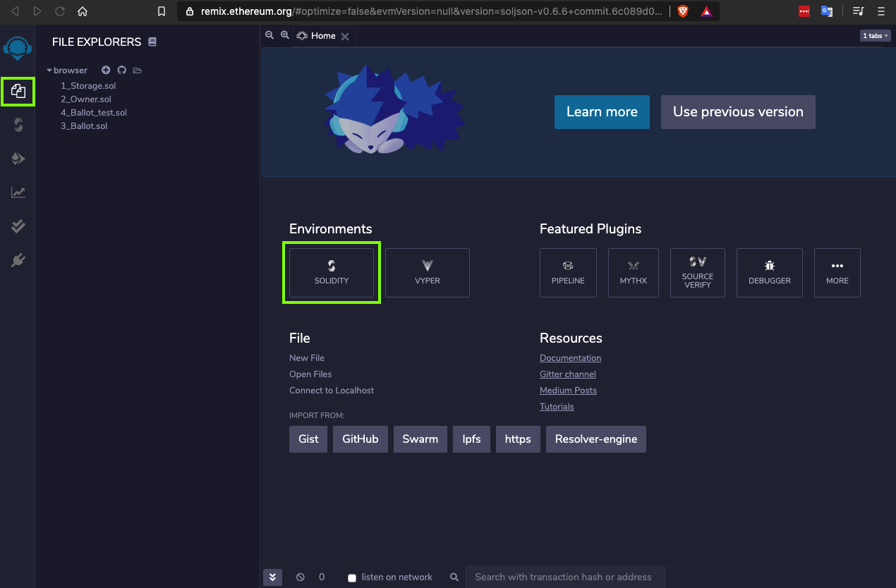Click the More plugins button
896x588 pixels.
click(837, 273)
